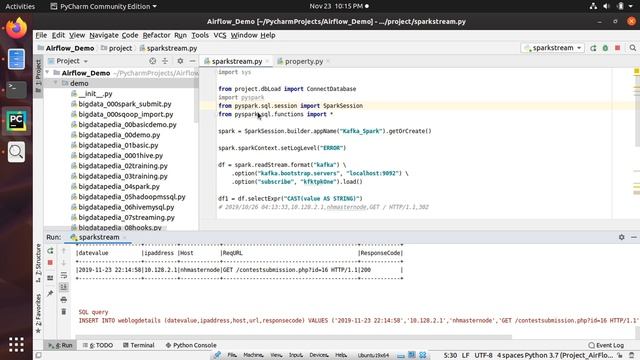
Task: Rerun sparkstream in the Run panel
Action: (x=50, y=251)
